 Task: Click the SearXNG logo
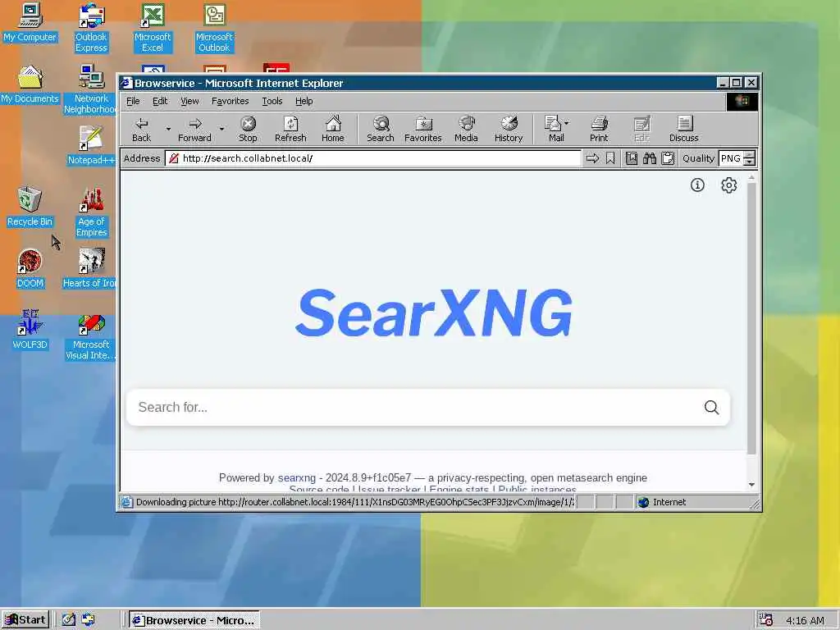tap(433, 313)
